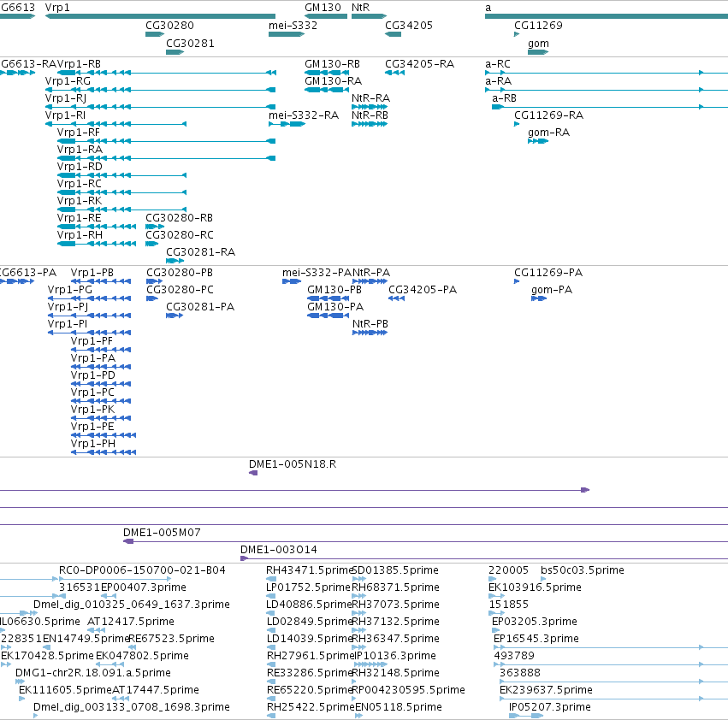Click the CG34205-PA protein label

click(423, 290)
